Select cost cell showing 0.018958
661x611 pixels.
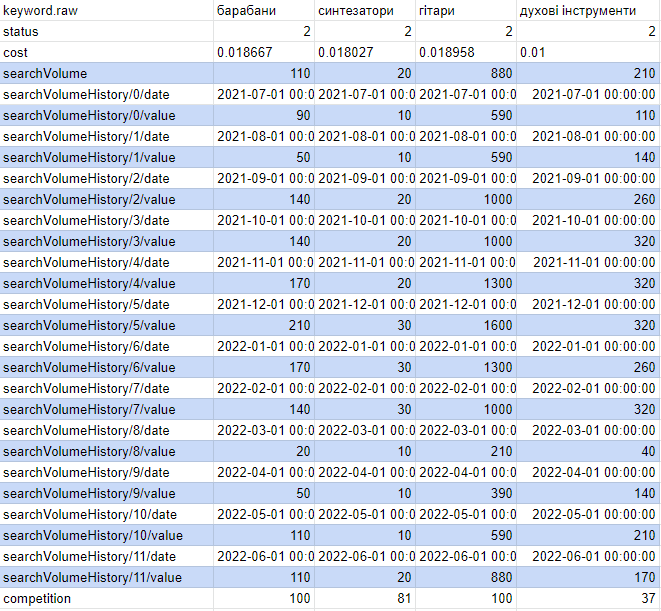(x=466, y=52)
